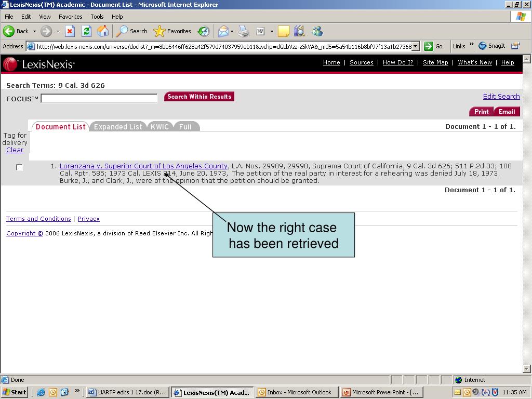Open the Tools menu

(97, 17)
